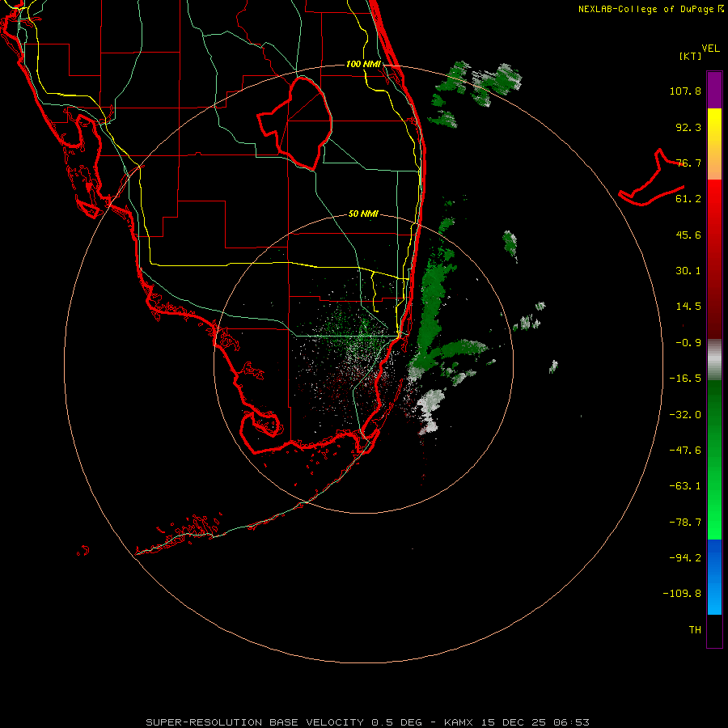This screenshot has width=728, height=728.
Task: Select the -32.0 scale value
Action: [x=685, y=415]
